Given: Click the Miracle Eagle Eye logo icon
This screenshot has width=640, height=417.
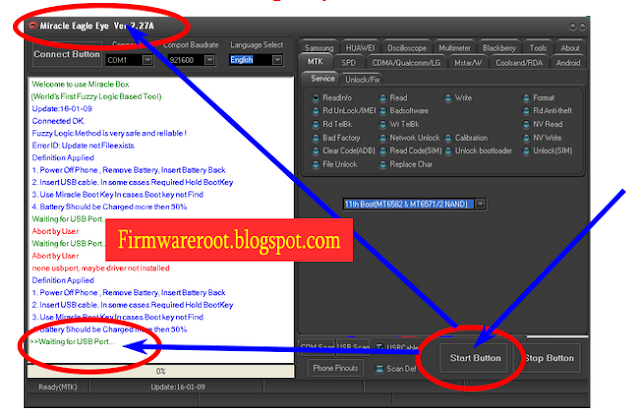Looking at the screenshot, I should (33, 26).
